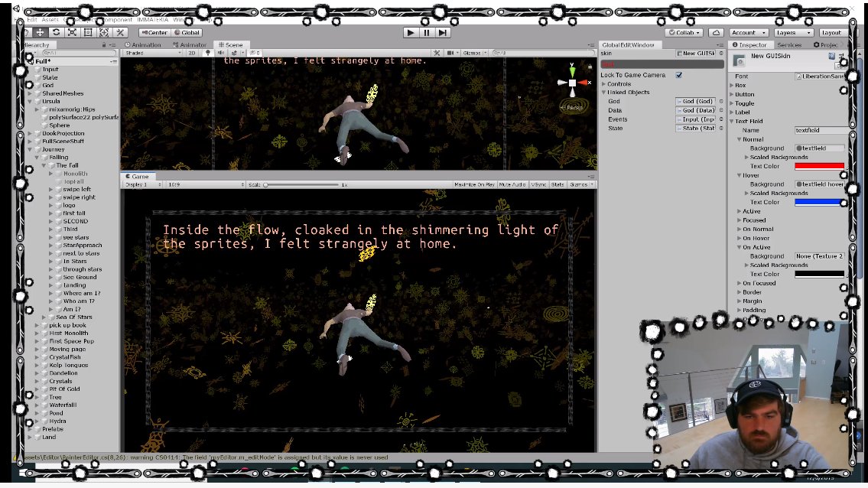This screenshot has height=488, width=868.
Task: Select Waterfall in the Hierarchy
Action: 63,405
